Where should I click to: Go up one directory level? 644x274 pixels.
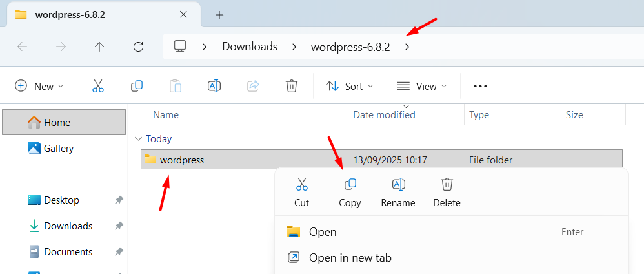coord(99,47)
